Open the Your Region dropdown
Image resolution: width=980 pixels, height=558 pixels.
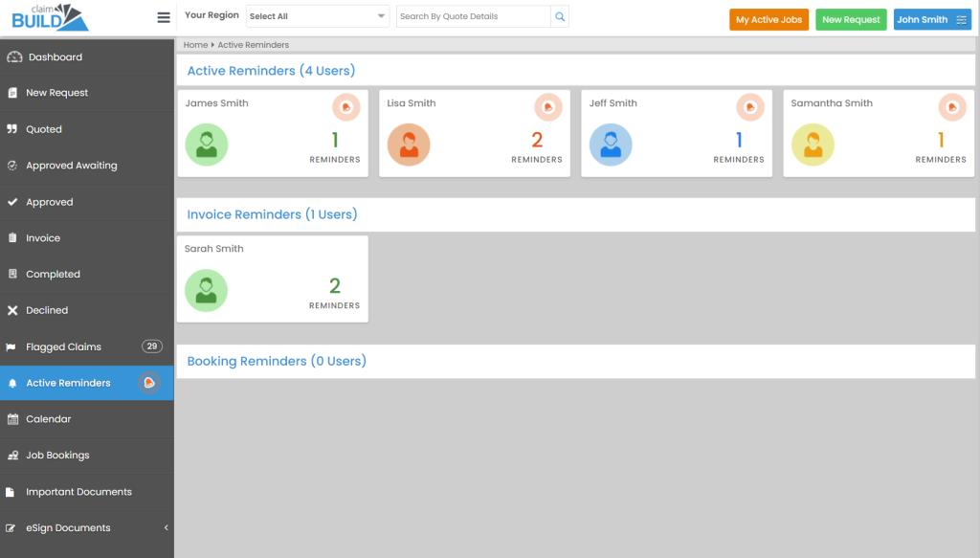(318, 16)
